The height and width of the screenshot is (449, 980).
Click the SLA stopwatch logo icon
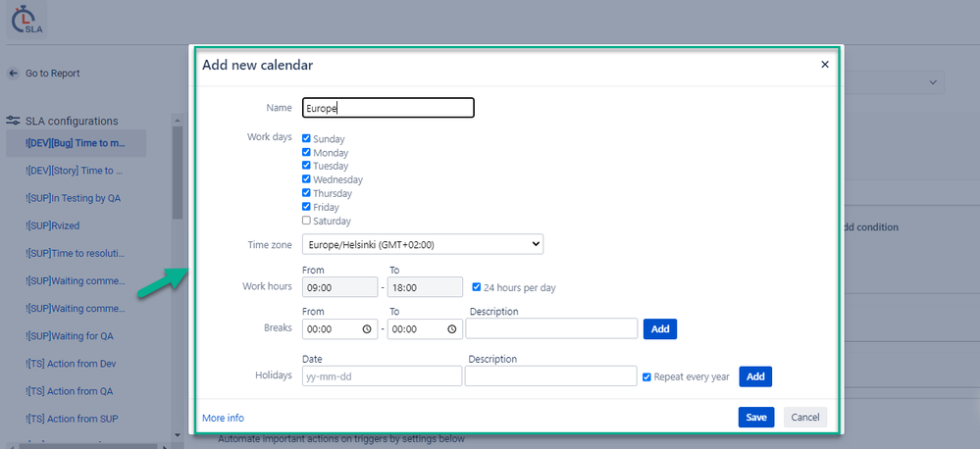26,20
